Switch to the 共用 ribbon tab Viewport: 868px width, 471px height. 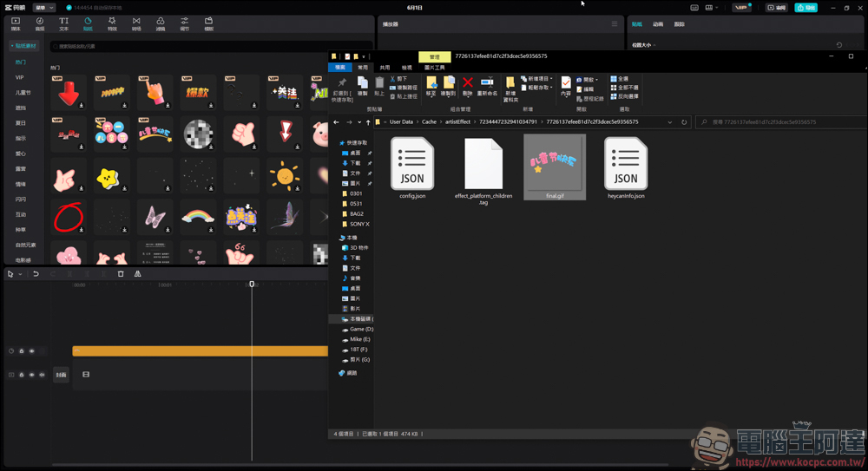point(385,68)
